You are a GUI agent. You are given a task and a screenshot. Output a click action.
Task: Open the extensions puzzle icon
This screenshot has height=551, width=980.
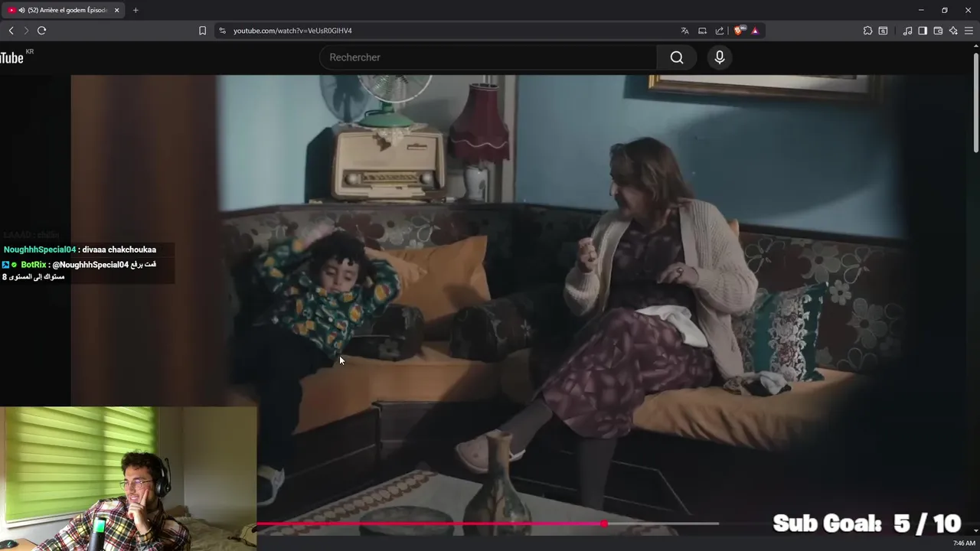(867, 31)
